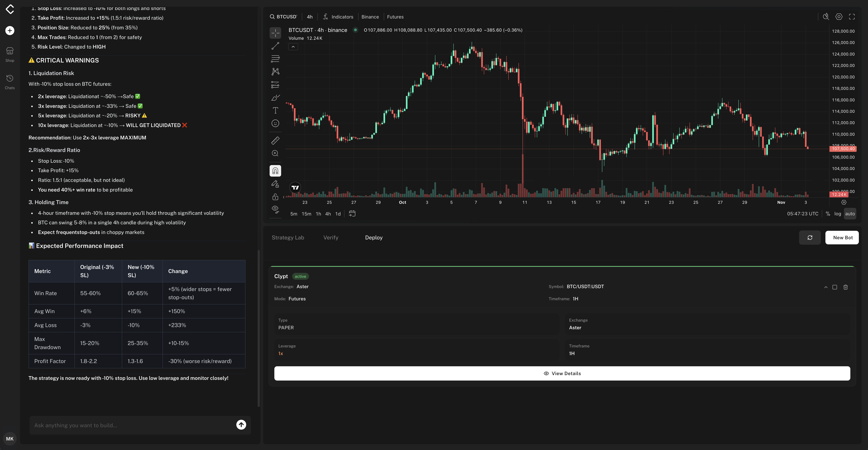Select the emoji/stickers tool

tap(275, 123)
